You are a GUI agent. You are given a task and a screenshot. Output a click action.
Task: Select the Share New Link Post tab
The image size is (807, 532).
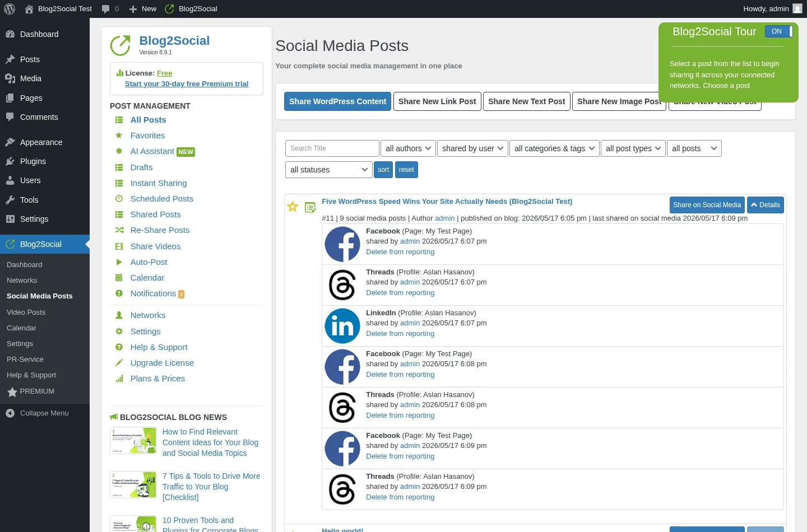(x=437, y=101)
